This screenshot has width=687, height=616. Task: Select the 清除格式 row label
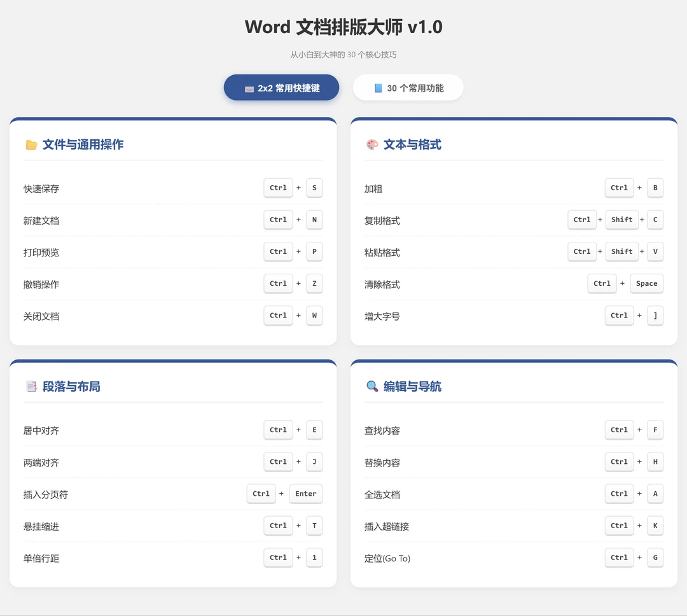382,284
